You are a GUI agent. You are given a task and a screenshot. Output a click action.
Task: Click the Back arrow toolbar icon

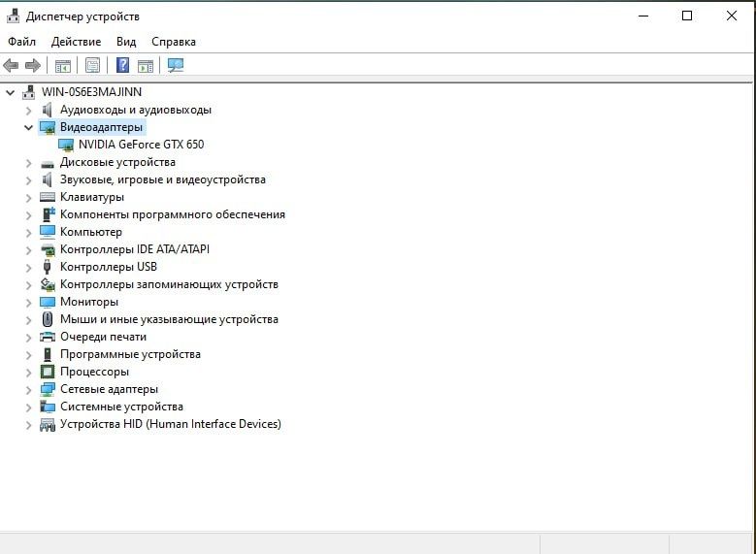click(11, 65)
